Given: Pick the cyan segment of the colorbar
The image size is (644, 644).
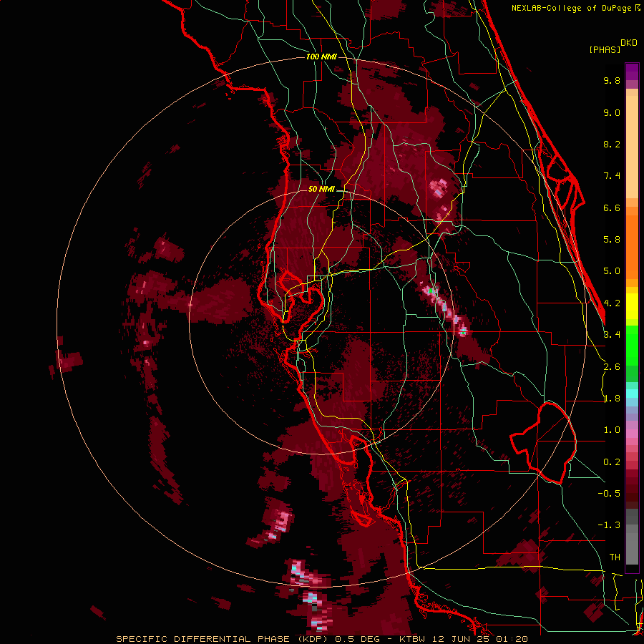Looking at the screenshot, I should tap(632, 394).
